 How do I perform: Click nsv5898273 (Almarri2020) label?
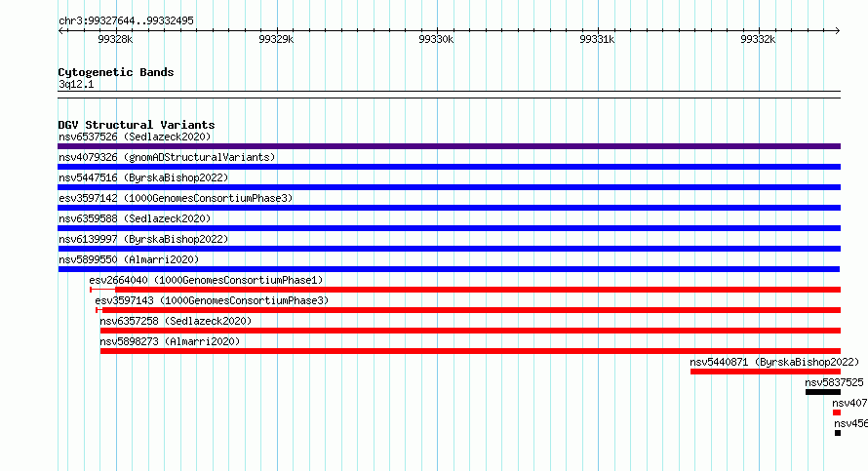pos(170,341)
